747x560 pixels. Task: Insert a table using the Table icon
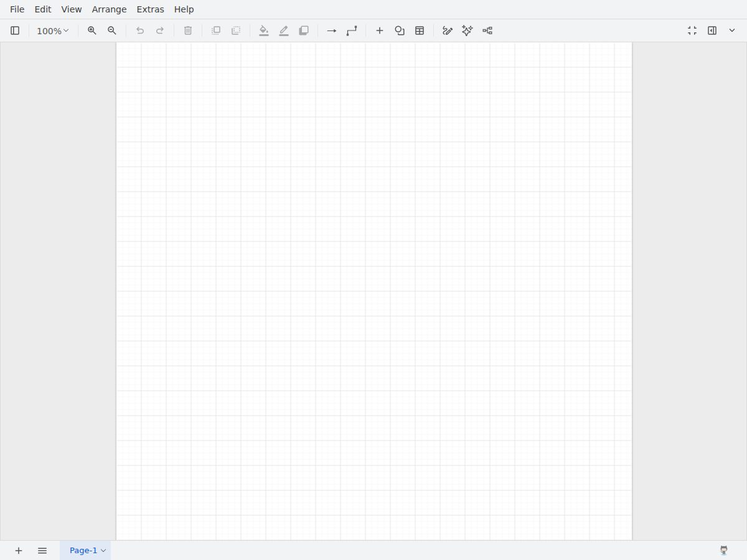click(420, 30)
